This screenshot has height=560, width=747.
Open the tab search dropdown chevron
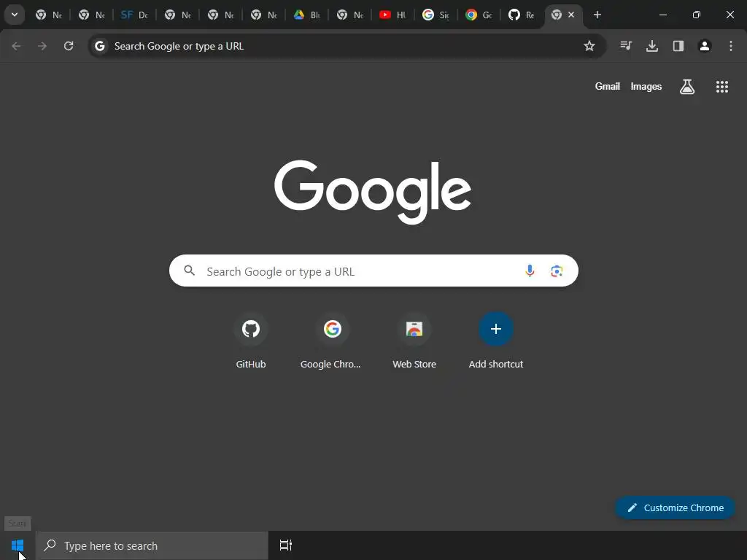coord(15,15)
